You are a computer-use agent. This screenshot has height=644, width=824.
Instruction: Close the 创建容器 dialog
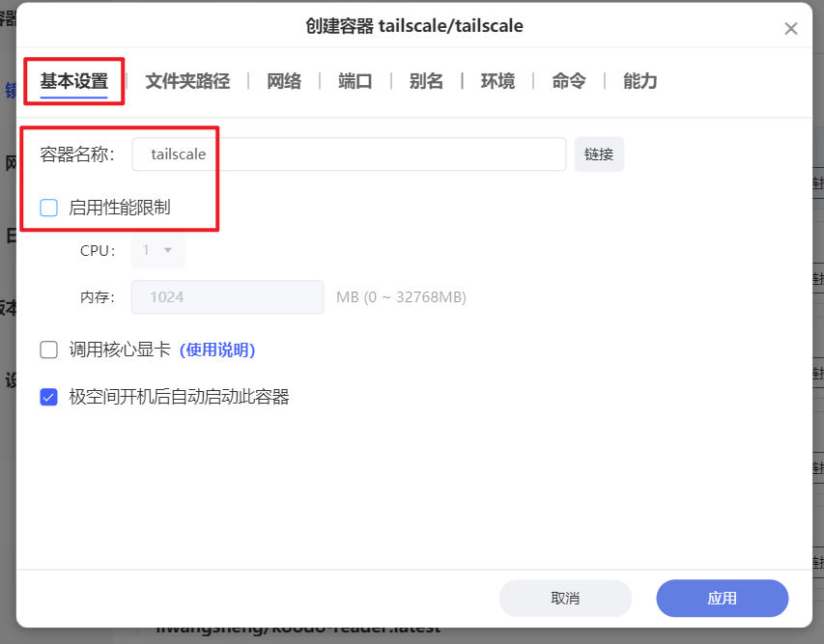click(791, 28)
